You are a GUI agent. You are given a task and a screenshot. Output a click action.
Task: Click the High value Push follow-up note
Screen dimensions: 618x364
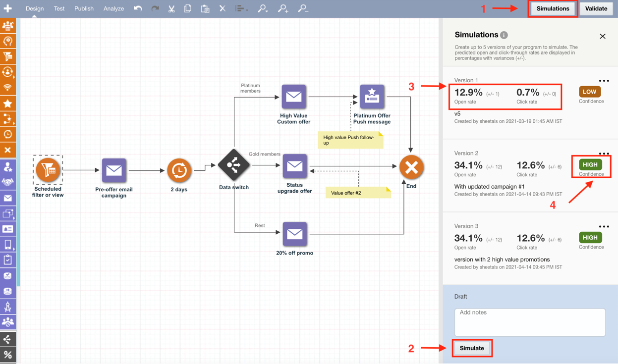(x=350, y=140)
